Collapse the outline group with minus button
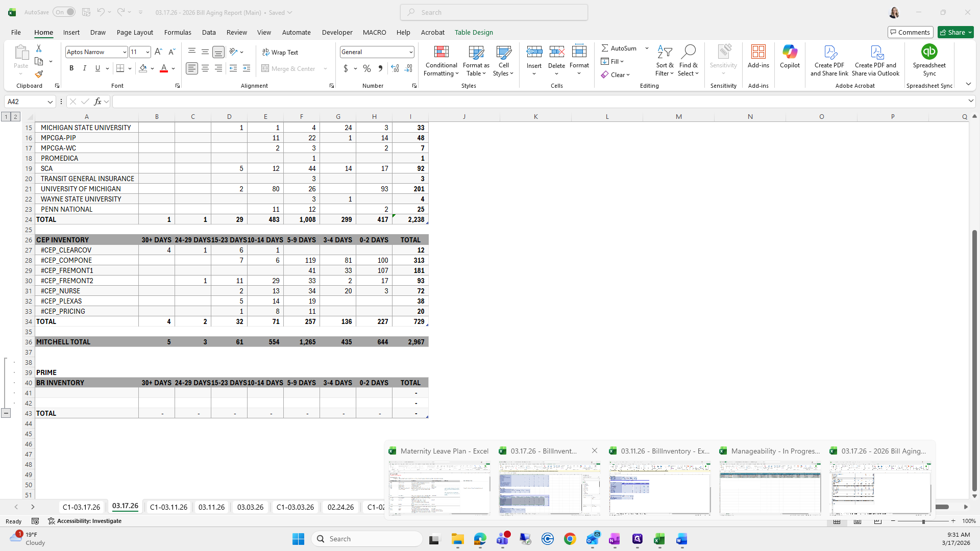Viewport: 980px width, 551px height. click(x=6, y=413)
